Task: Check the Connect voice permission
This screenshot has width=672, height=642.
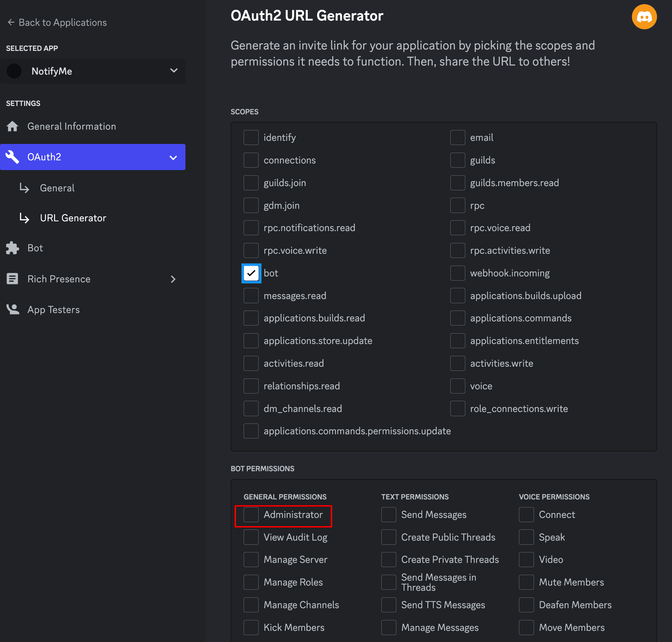Action: pos(526,515)
